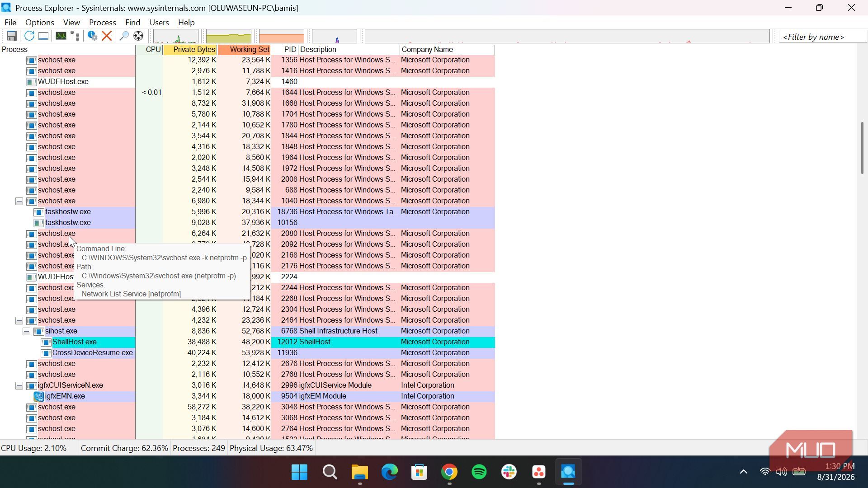Click Intel Corporation in the igfxEMN row
Viewport: 868px width, 488px height.
click(428, 396)
